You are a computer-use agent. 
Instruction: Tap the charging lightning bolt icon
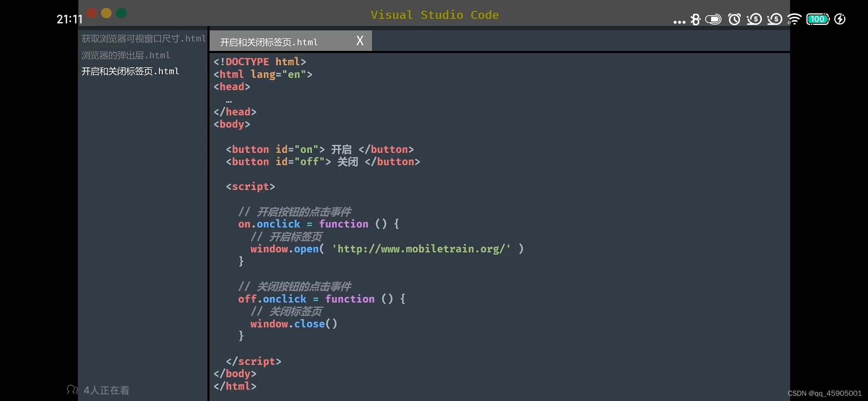tap(840, 19)
